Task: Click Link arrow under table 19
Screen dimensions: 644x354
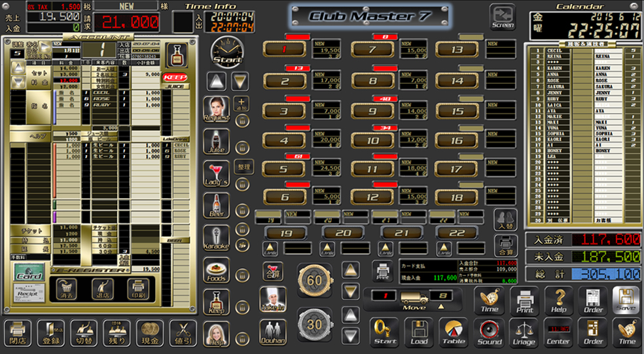Action: pos(270,249)
